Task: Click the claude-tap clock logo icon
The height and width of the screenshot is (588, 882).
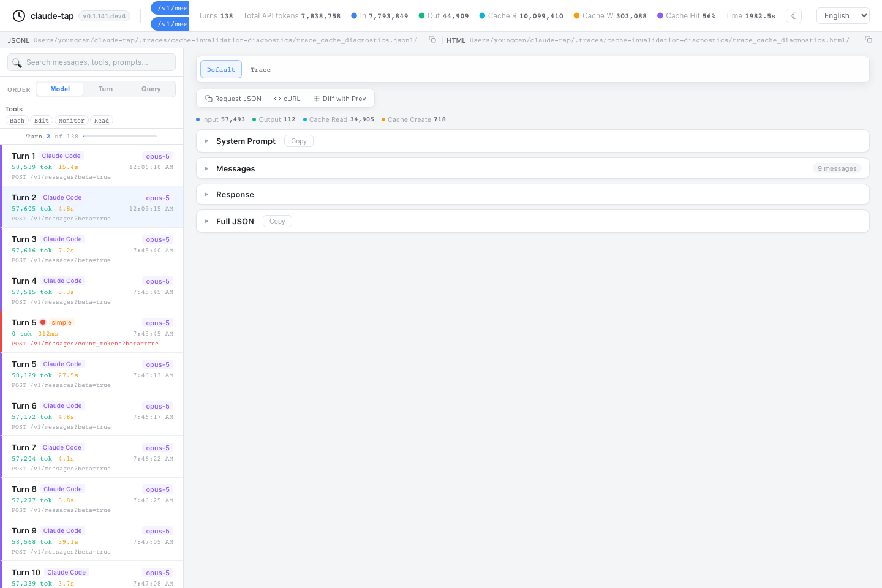Action: pos(19,16)
